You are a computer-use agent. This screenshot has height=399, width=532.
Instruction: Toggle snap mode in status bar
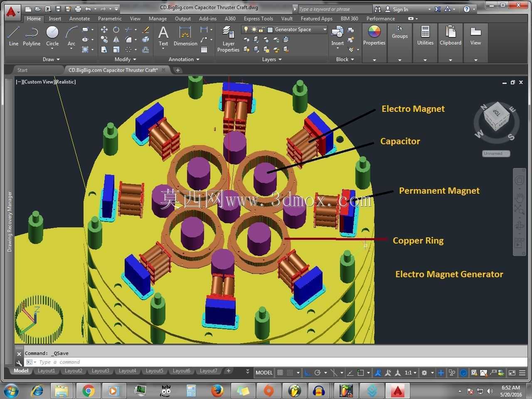click(x=290, y=372)
